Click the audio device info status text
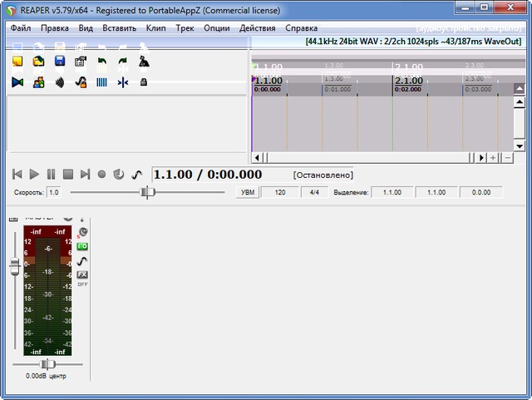The width and height of the screenshot is (532, 400). pyautogui.click(x=413, y=41)
